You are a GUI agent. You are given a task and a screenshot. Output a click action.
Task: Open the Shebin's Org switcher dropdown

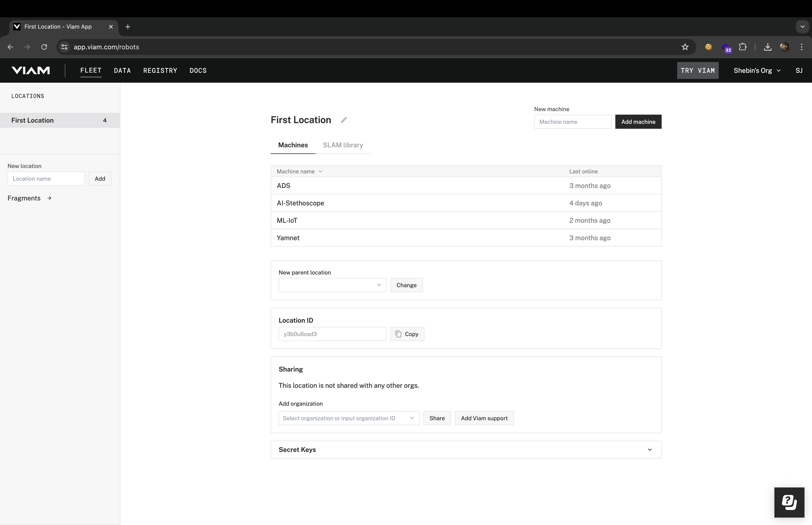(x=757, y=70)
